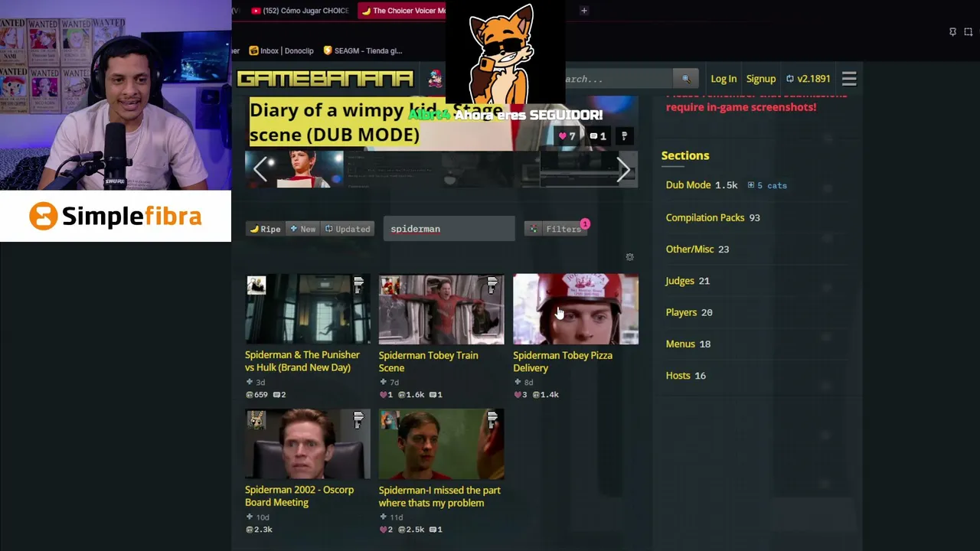This screenshot has width=980, height=551.
Task: Open the game character icon beside GameBanana logo
Action: click(435, 79)
